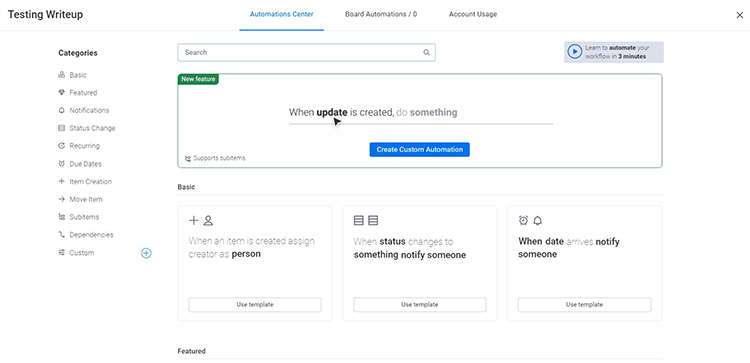Open the When date arrives card
This screenshot has width=750, height=363.
tap(585, 263)
